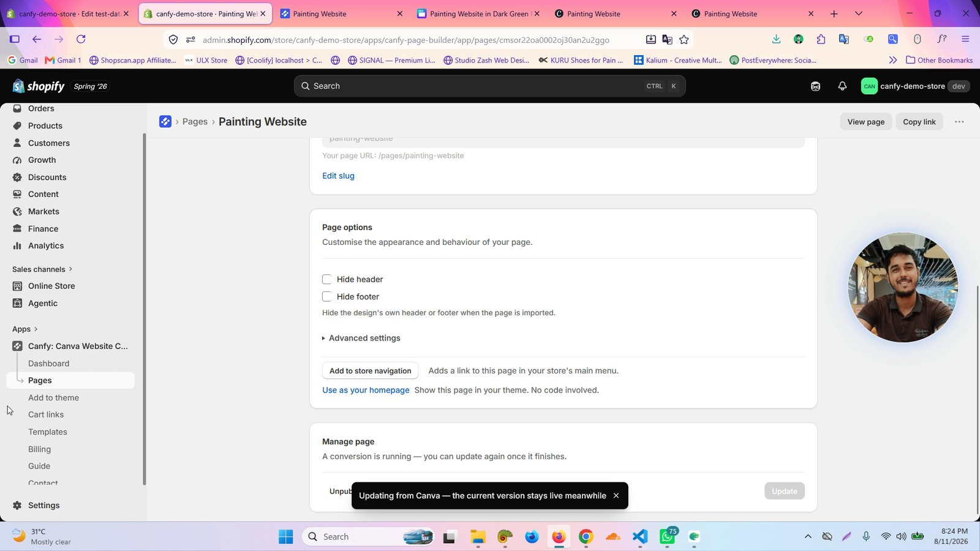This screenshot has width=980, height=551.
Task: Click the Windows Start button
Action: point(286,537)
